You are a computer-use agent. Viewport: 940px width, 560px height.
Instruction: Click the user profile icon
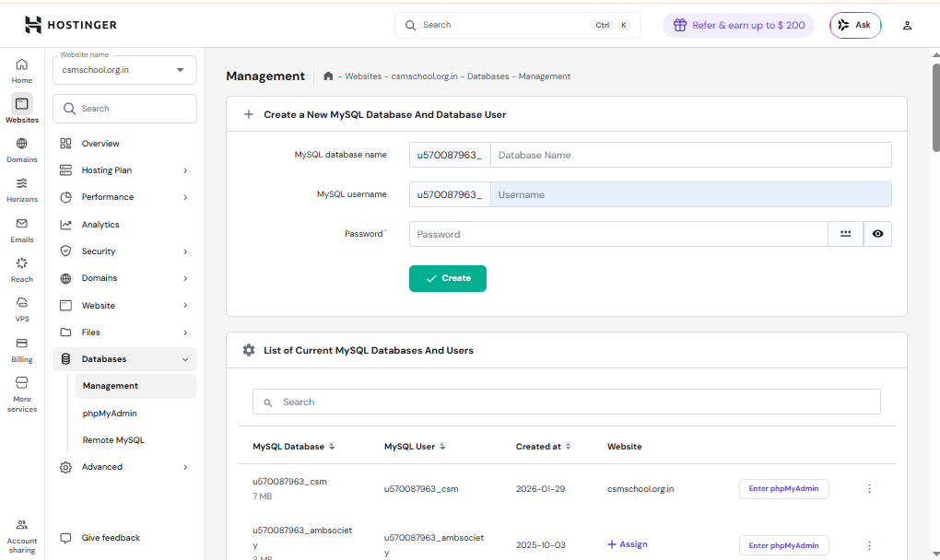pyautogui.click(x=907, y=26)
